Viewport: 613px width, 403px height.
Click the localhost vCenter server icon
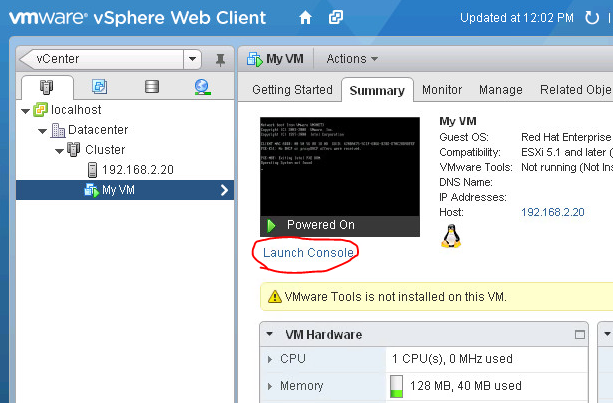(x=40, y=110)
